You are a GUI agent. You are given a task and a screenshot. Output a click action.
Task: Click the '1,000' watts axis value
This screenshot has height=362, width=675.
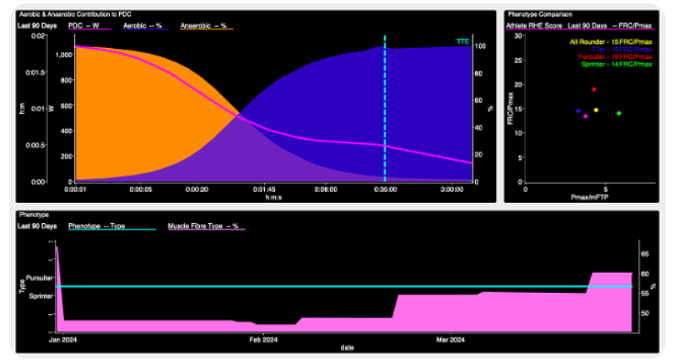pyautogui.click(x=64, y=55)
